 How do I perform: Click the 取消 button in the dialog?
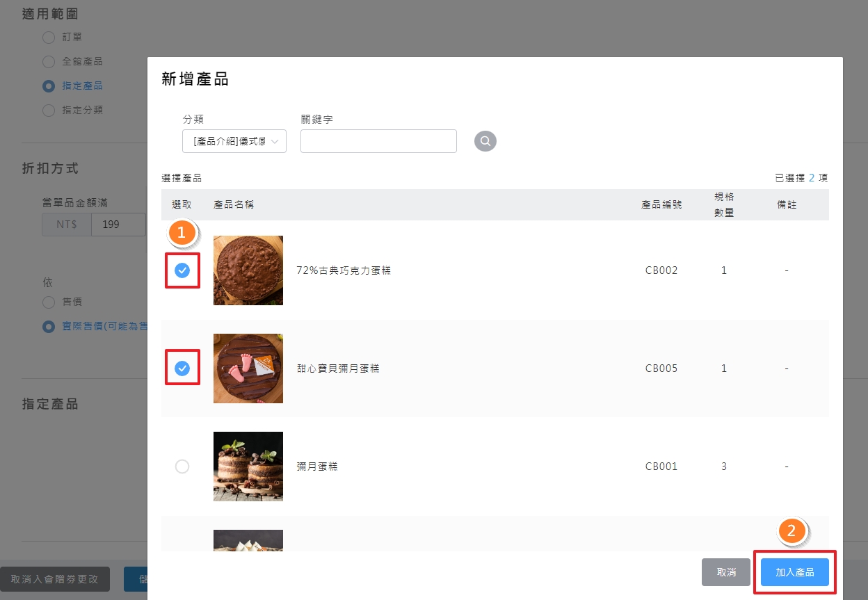725,571
